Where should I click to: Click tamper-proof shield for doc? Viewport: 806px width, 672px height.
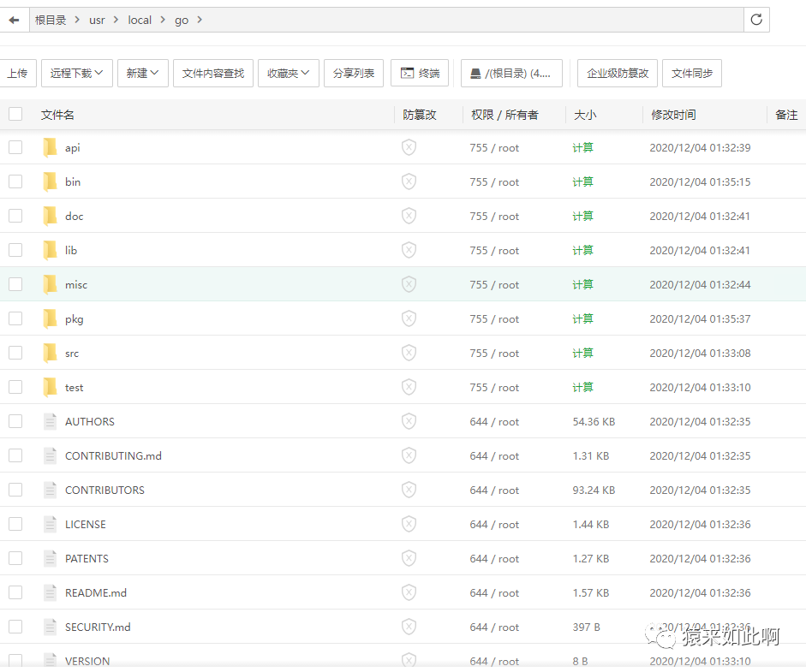point(409,216)
